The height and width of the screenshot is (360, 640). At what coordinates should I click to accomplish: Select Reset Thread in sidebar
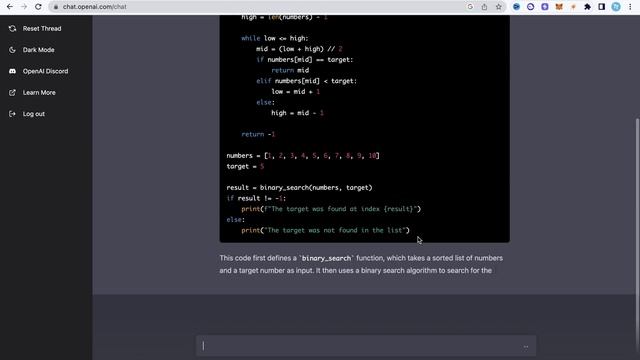click(42, 29)
